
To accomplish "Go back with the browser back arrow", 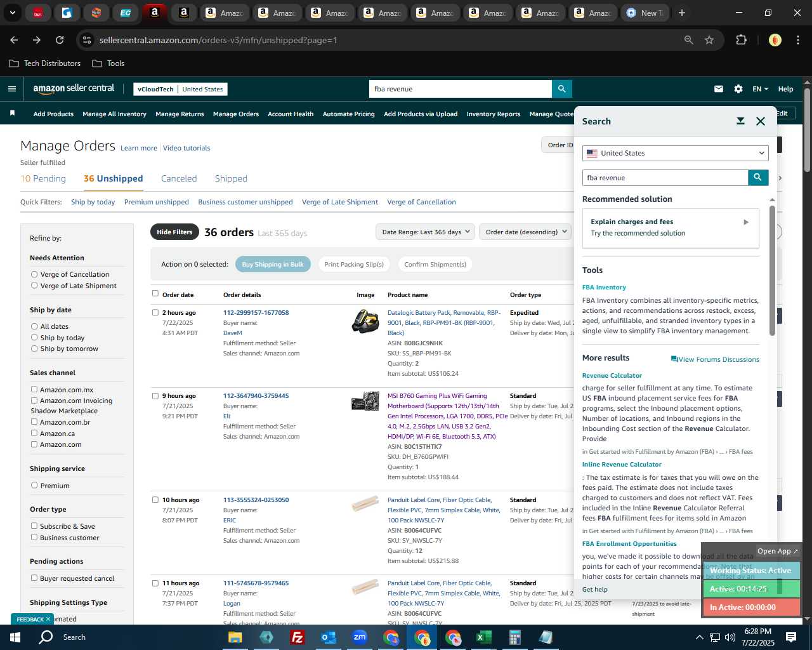I will (14, 40).
